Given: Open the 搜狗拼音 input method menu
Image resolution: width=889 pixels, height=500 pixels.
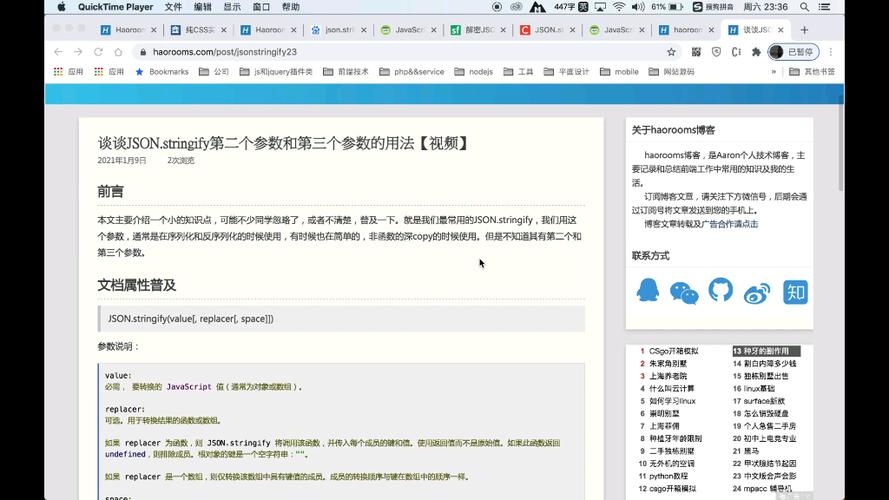Looking at the screenshot, I should (x=713, y=7).
